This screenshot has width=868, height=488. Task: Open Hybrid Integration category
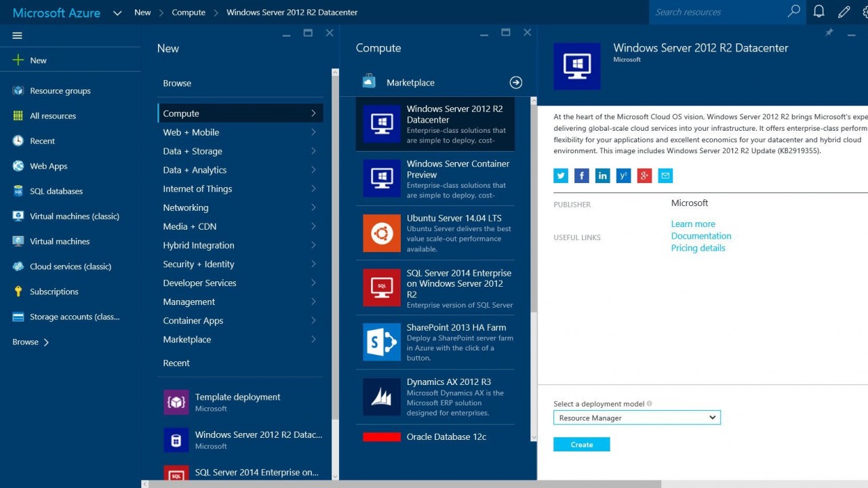coord(240,245)
